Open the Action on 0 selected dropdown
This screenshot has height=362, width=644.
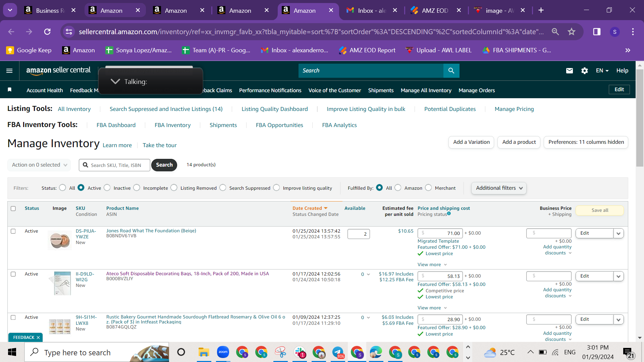click(39, 165)
